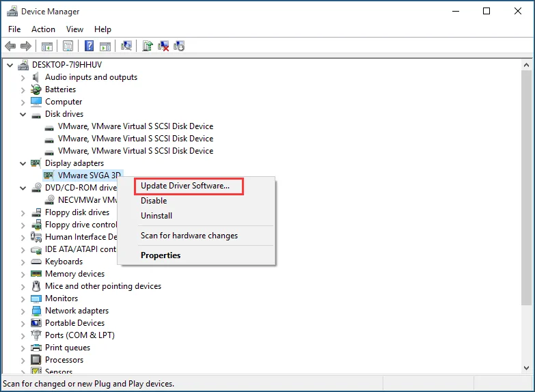Expand the Keyboards category
This screenshot has width=535, height=392.
coord(23,262)
